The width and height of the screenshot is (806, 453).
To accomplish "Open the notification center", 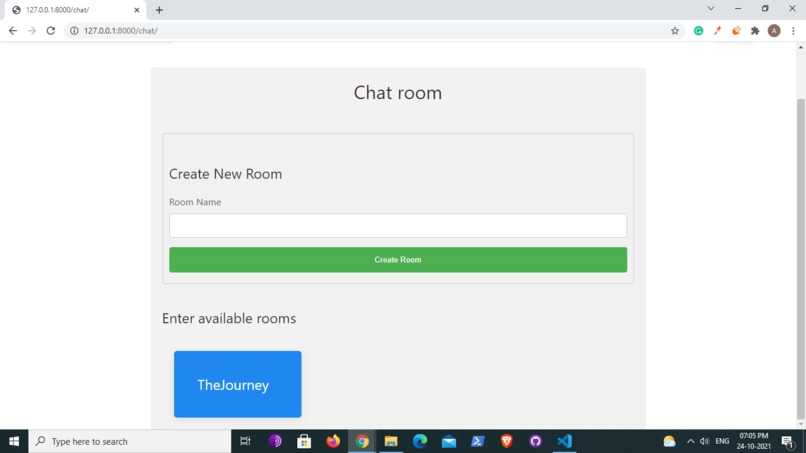I will (x=787, y=441).
